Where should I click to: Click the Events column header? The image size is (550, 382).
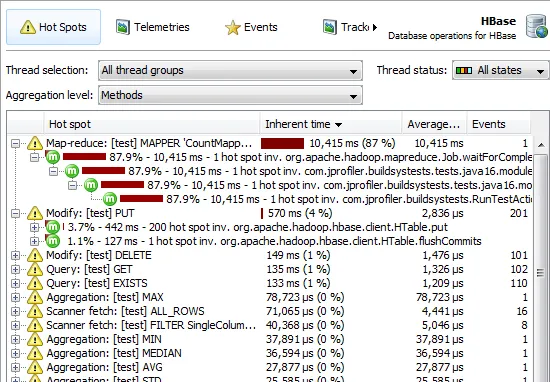pos(498,124)
